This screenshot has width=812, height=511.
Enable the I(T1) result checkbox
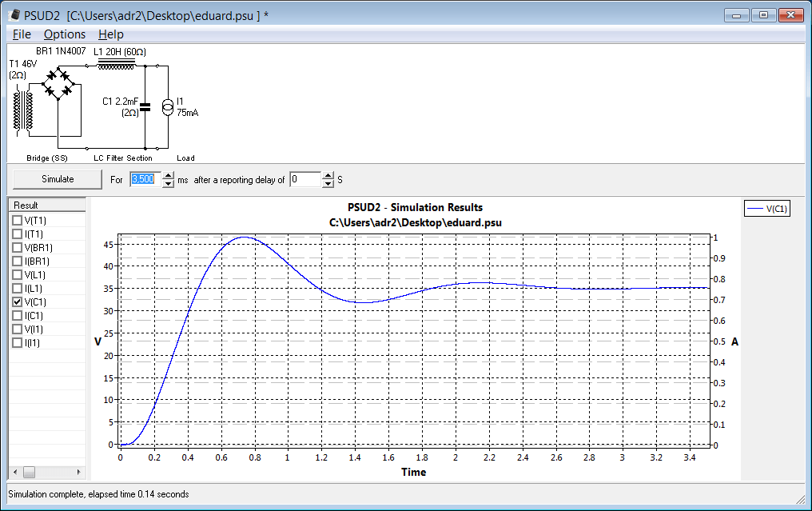tap(17, 234)
